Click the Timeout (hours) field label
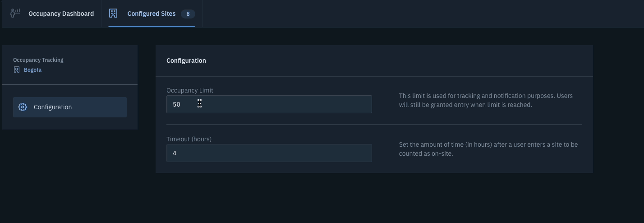 tap(189, 139)
